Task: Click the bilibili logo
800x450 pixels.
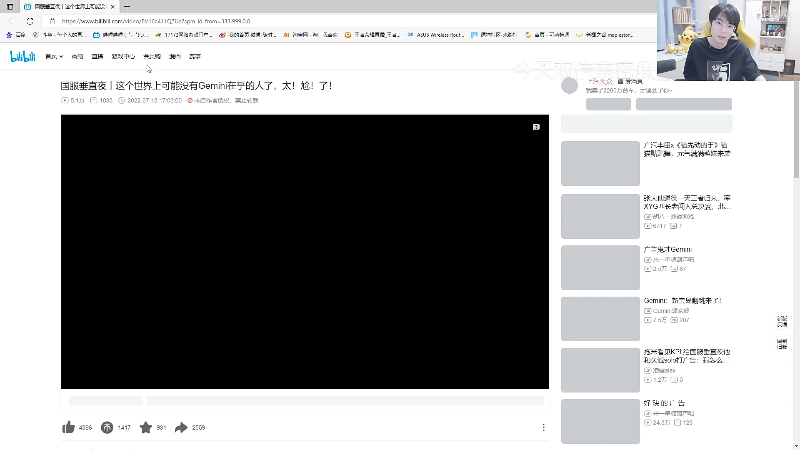Action: pos(22,56)
